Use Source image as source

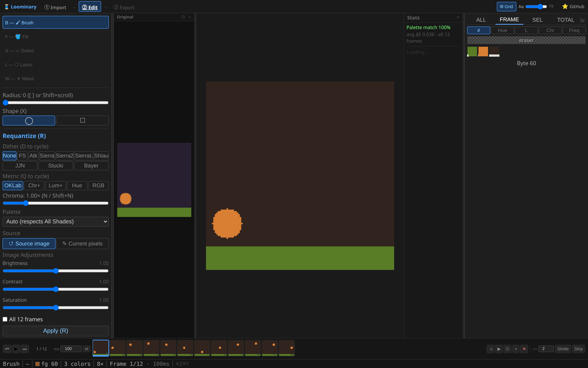[29, 244]
